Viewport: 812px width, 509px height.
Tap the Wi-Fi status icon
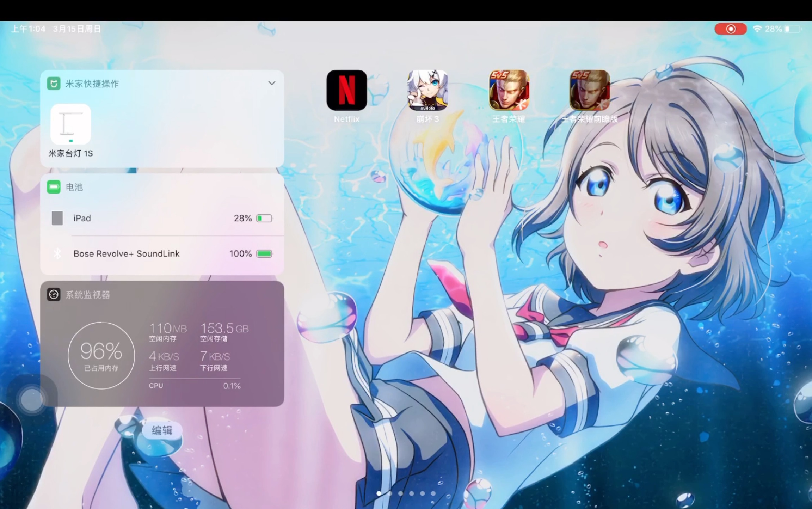point(757,29)
